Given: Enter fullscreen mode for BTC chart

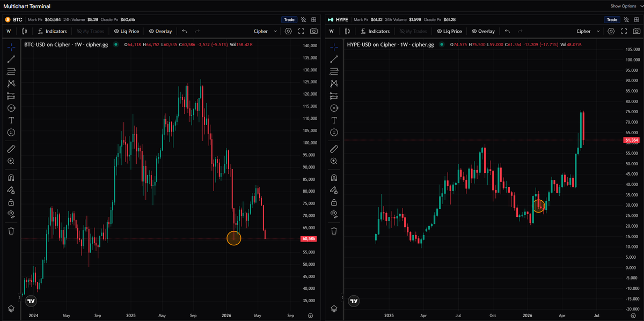Looking at the screenshot, I should point(301,31).
